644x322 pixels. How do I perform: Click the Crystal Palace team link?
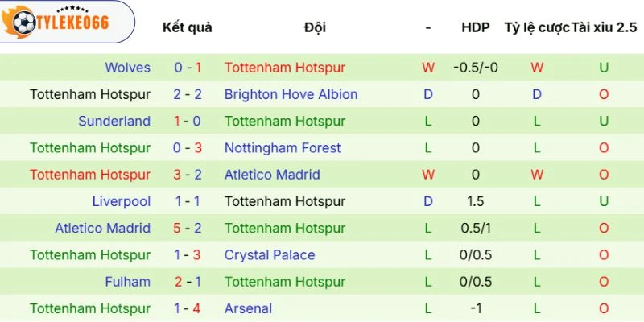coord(270,255)
